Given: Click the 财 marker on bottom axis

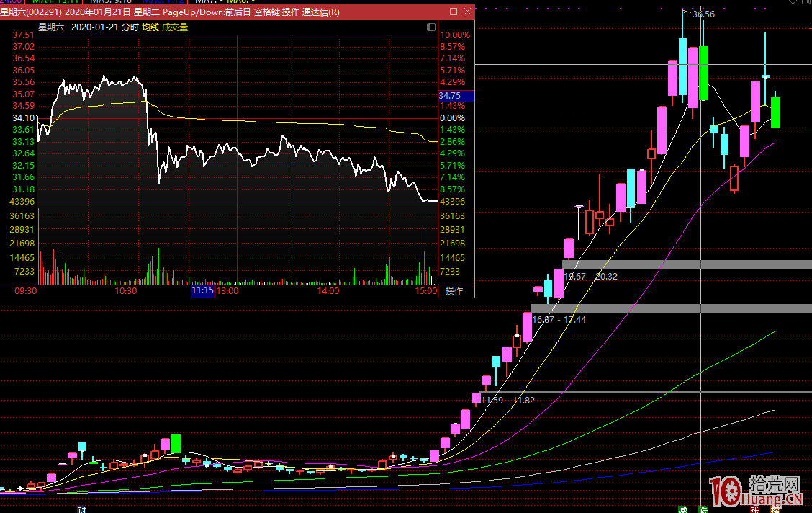Looking at the screenshot, I should pos(81,509).
